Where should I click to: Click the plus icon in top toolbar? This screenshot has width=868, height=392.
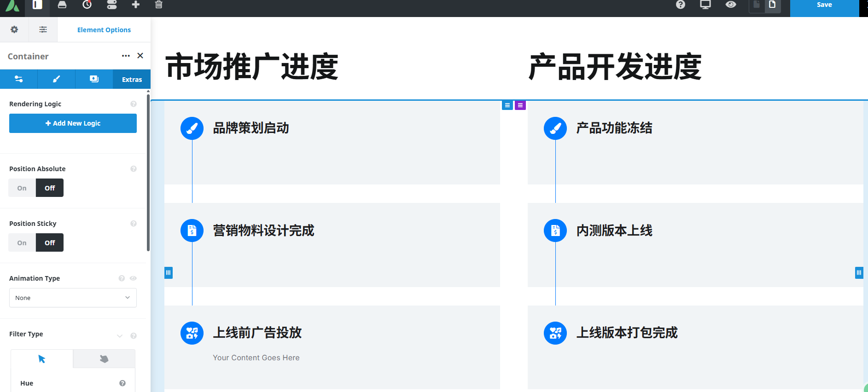135,5
